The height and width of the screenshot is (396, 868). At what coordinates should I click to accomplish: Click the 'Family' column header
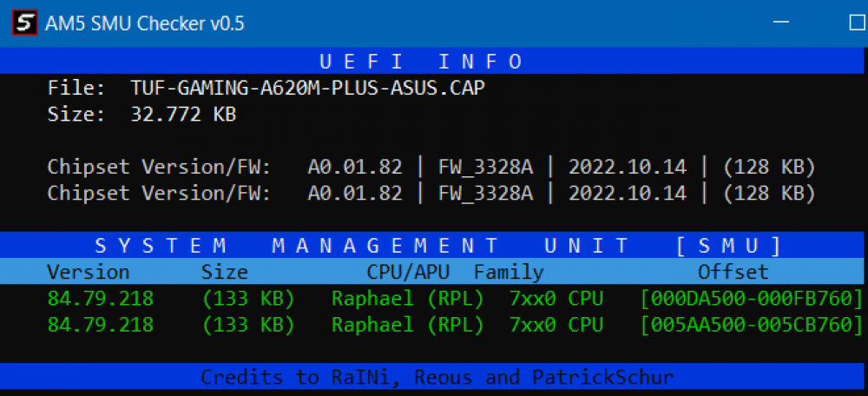pyautogui.click(x=510, y=272)
